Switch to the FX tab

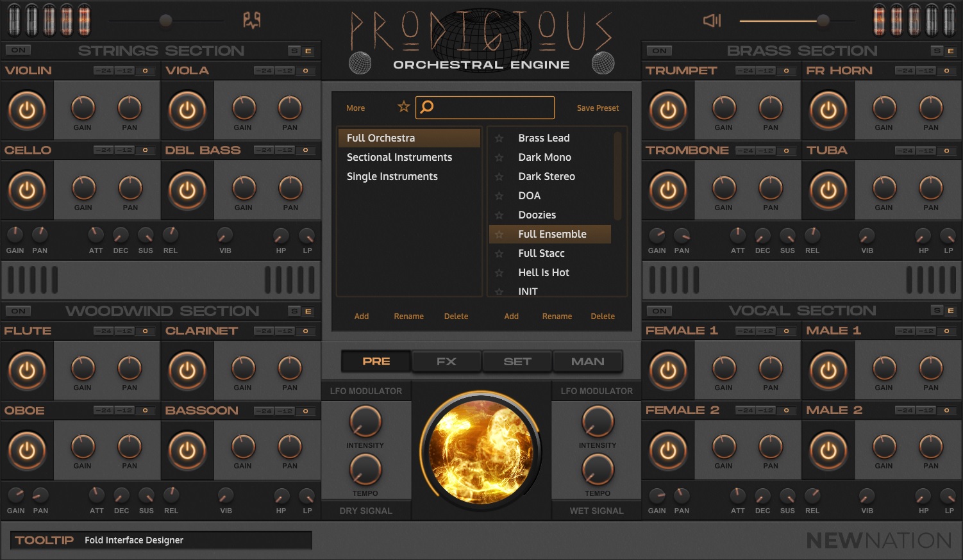click(x=446, y=361)
